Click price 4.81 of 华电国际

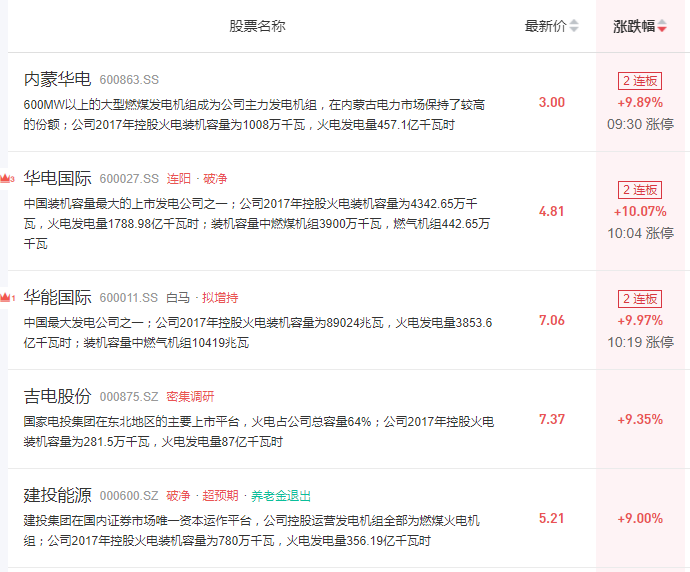(552, 212)
